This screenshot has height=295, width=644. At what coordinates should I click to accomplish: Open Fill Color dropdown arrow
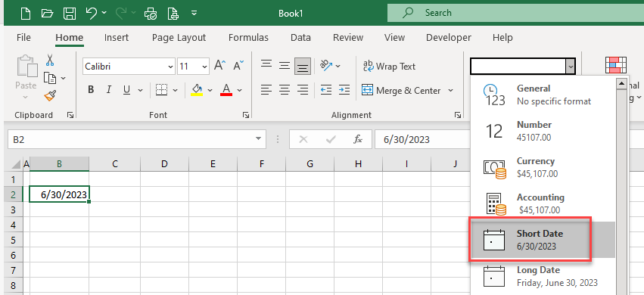[x=210, y=90]
